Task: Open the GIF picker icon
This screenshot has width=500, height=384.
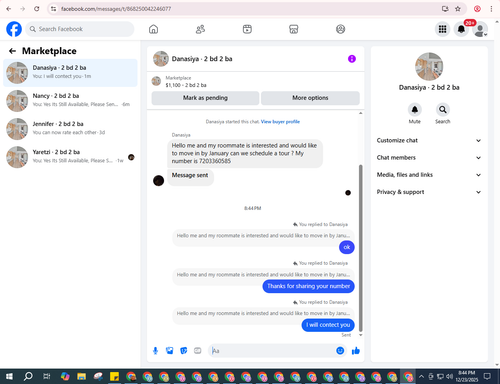Action: coord(198,351)
